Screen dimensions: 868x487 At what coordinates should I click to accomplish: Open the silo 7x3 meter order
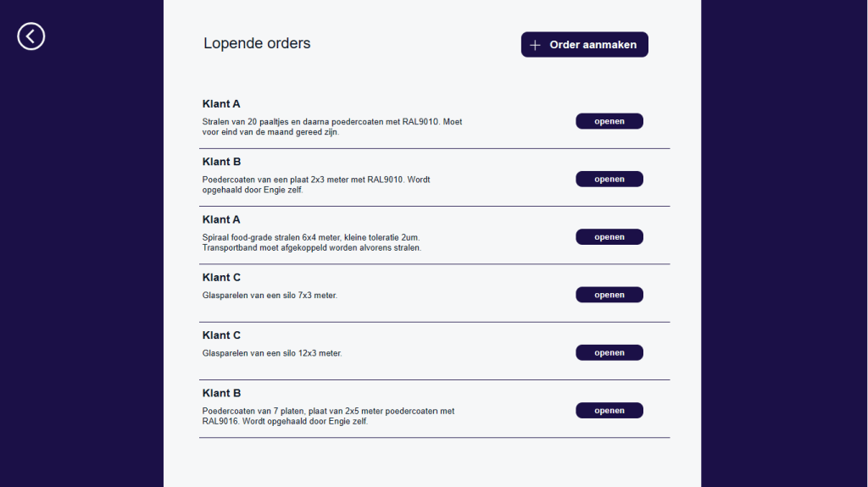pos(609,295)
